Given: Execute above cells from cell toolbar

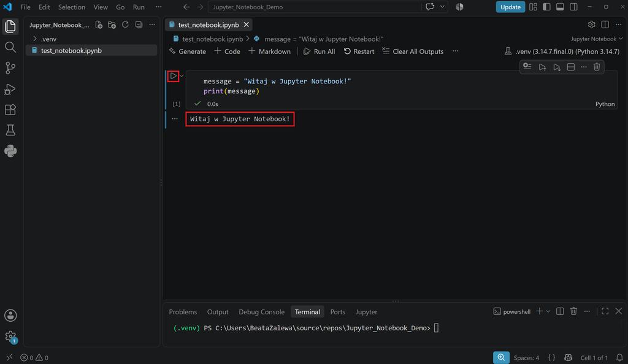Looking at the screenshot, I should coord(542,67).
